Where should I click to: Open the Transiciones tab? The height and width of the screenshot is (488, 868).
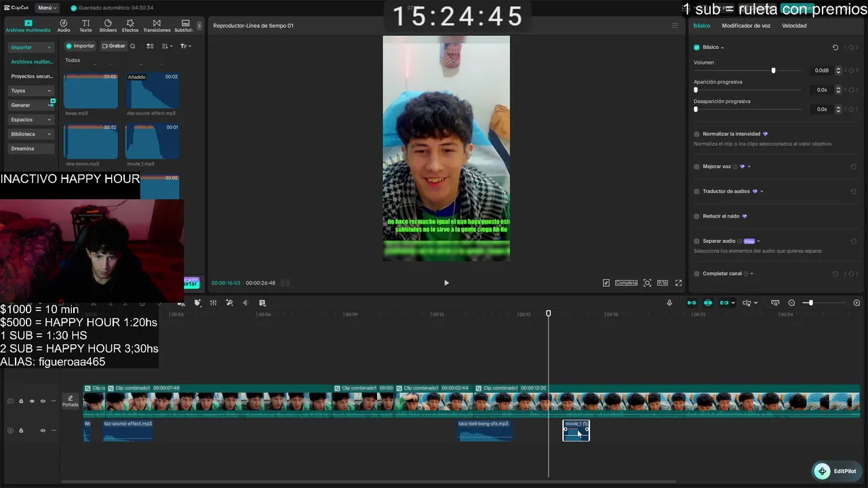(x=157, y=26)
